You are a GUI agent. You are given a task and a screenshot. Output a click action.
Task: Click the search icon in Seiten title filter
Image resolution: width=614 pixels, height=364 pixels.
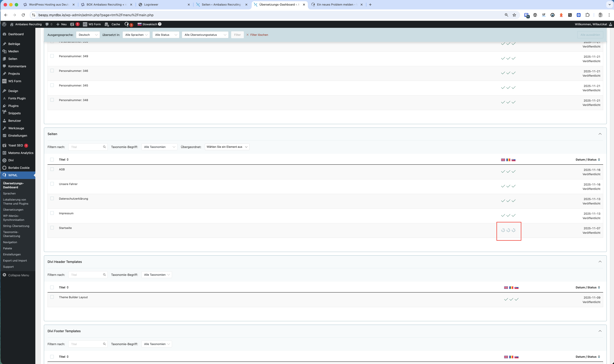click(x=104, y=147)
